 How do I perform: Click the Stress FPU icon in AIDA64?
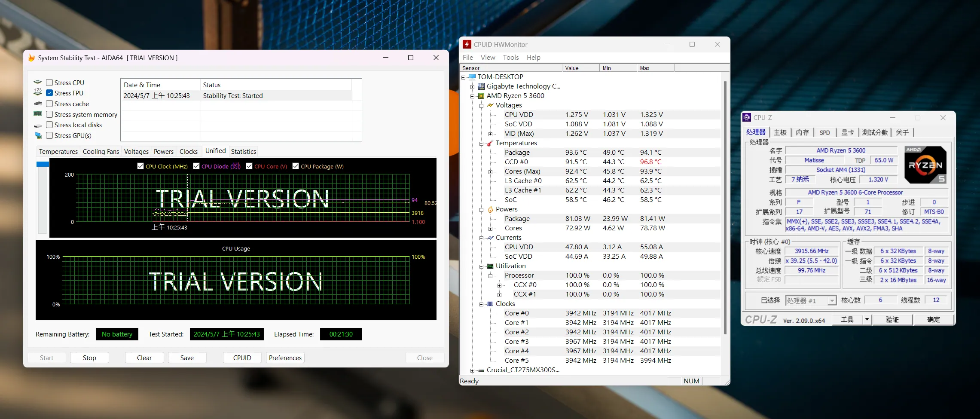[x=38, y=92]
